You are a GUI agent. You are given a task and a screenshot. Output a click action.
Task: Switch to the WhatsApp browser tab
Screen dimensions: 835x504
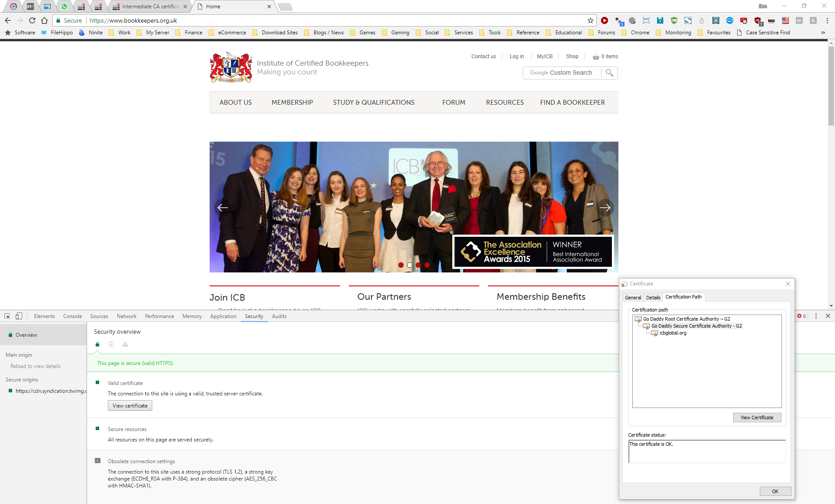click(64, 7)
